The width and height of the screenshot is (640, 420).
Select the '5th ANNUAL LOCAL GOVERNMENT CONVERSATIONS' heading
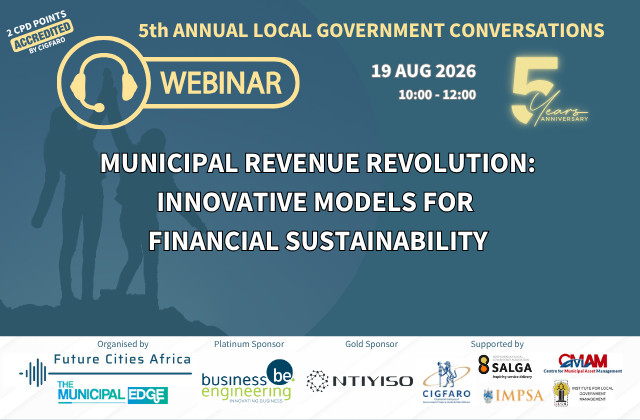[x=371, y=31]
